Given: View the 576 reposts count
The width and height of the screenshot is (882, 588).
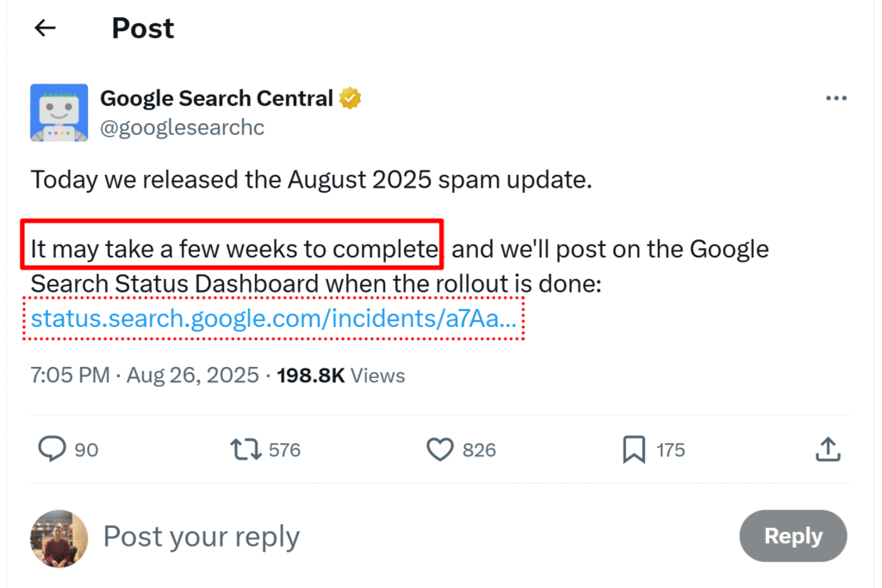Looking at the screenshot, I should click(284, 449).
